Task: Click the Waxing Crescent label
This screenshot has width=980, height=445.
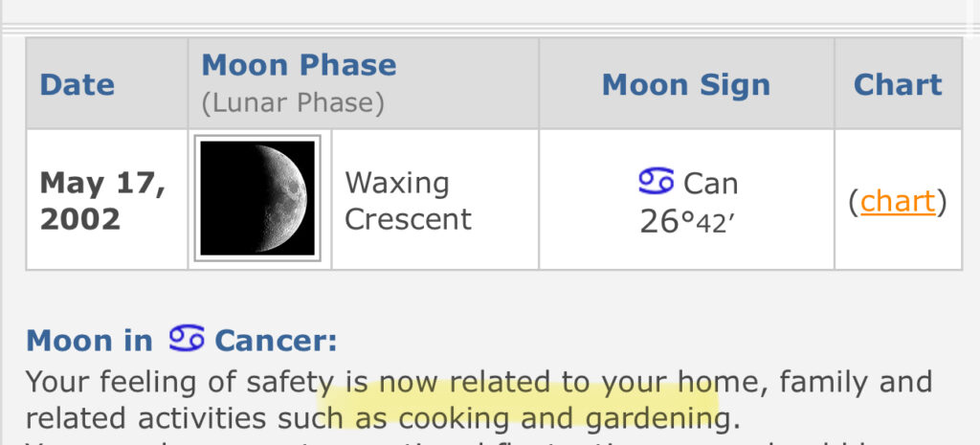Action: pyautogui.click(x=408, y=200)
